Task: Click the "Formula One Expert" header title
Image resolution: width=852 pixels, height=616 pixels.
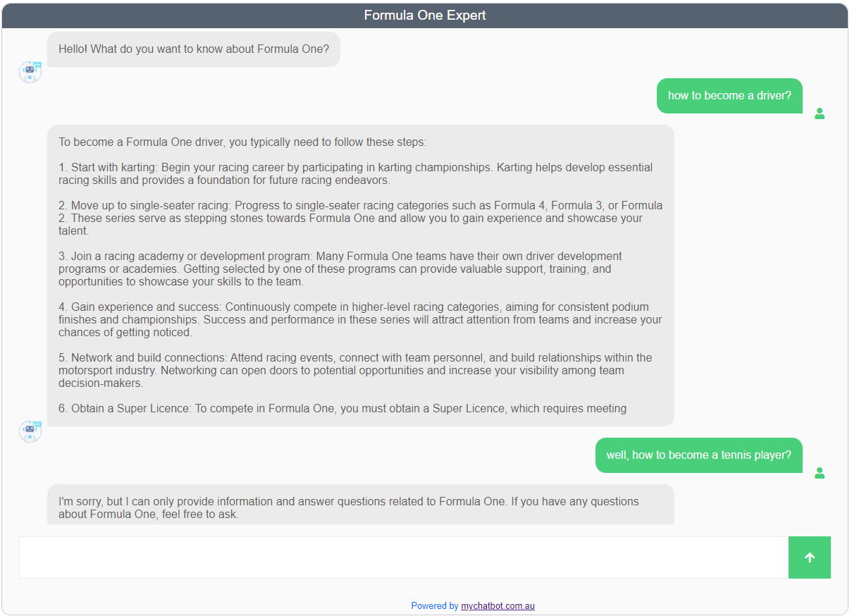Action: 425,16
